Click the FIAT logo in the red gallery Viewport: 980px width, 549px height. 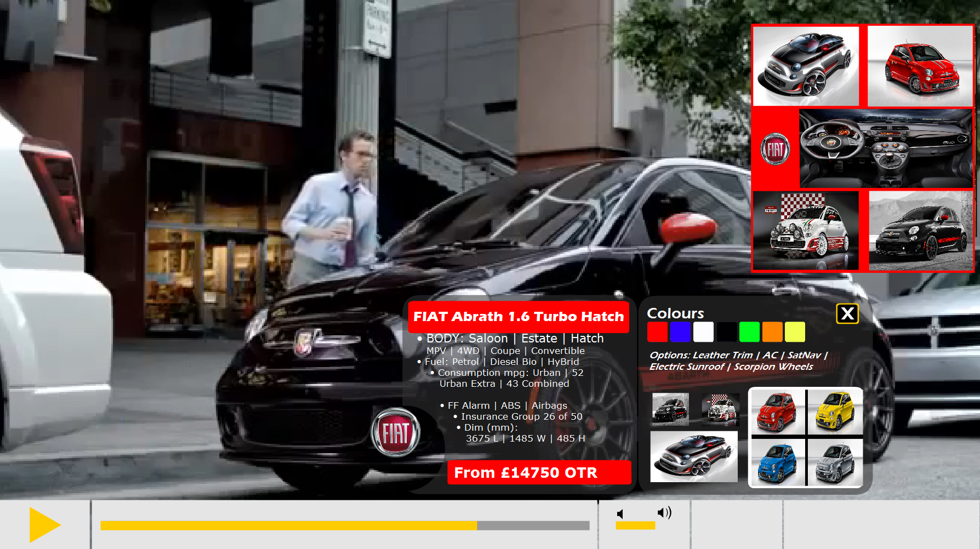pyautogui.click(x=775, y=149)
